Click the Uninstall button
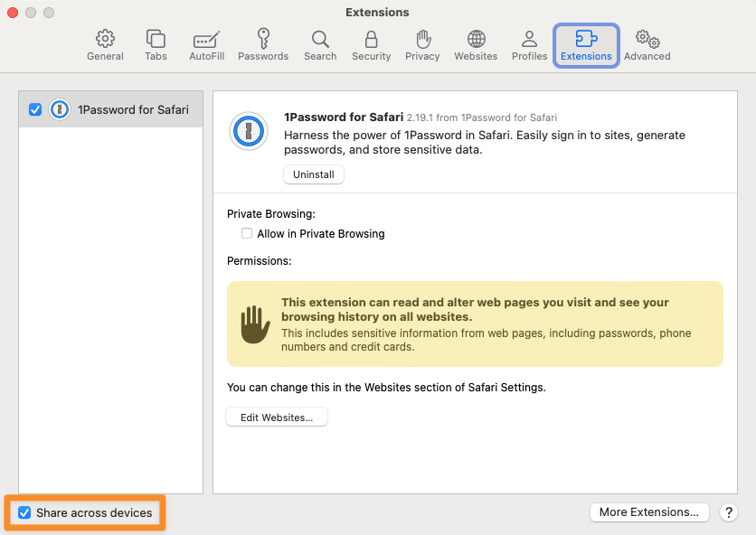The height and width of the screenshot is (535, 756). [314, 174]
